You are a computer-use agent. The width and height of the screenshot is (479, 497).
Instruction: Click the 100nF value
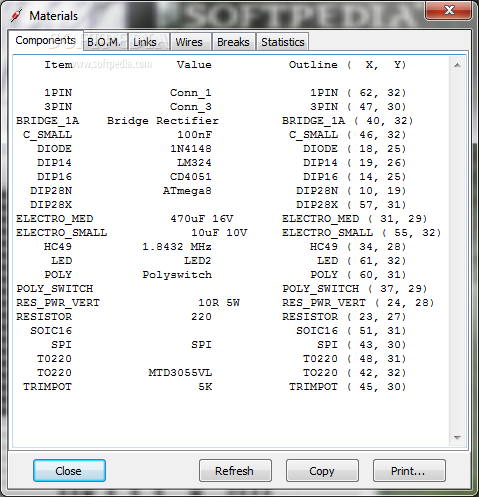click(x=194, y=135)
